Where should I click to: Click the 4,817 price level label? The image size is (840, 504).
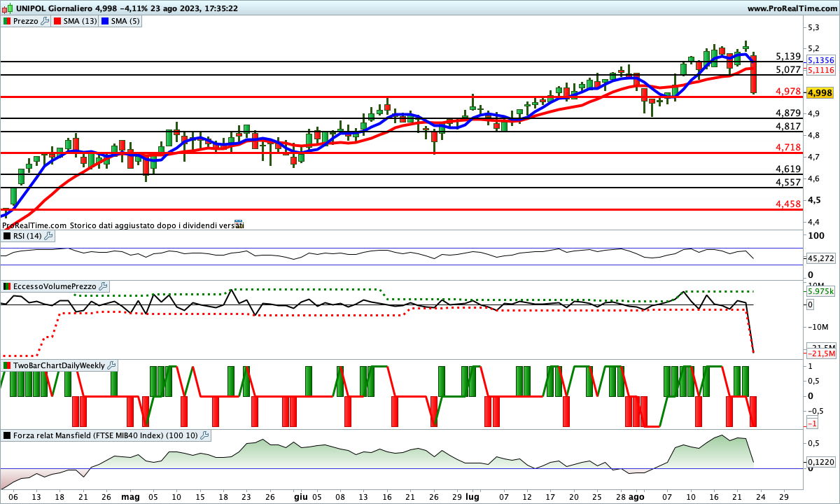[x=788, y=126]
